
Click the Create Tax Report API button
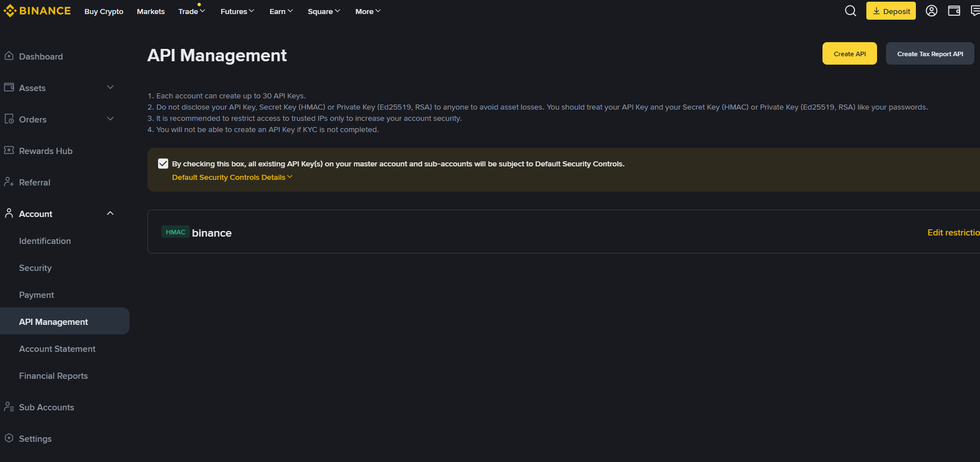point(929,54)
